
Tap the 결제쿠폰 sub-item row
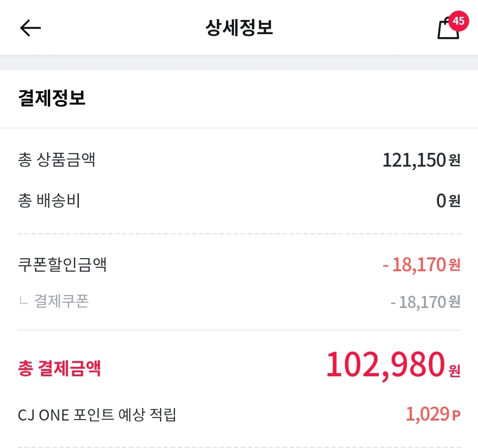[x=239, y=302]
